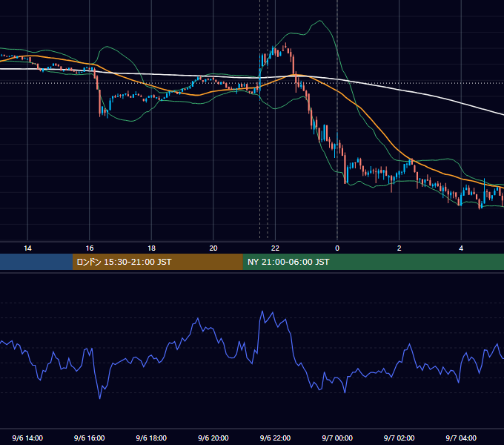
Task: Click the blue session band before ロンドン
Action: (x=36, y=262)
